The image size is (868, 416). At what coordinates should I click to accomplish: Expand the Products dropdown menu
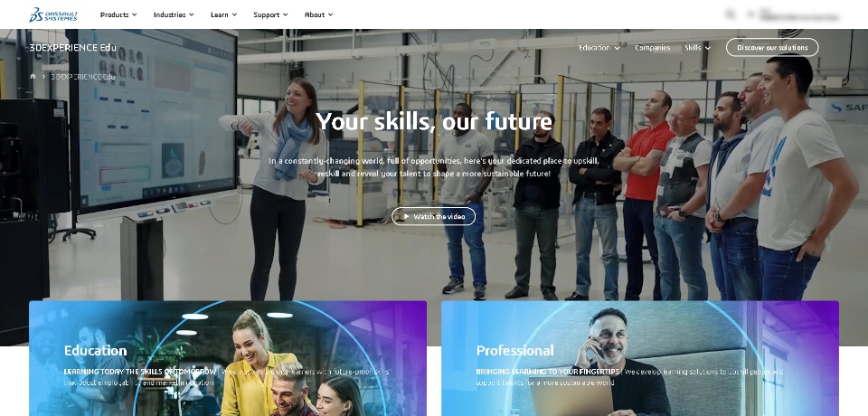click(118, 15)
